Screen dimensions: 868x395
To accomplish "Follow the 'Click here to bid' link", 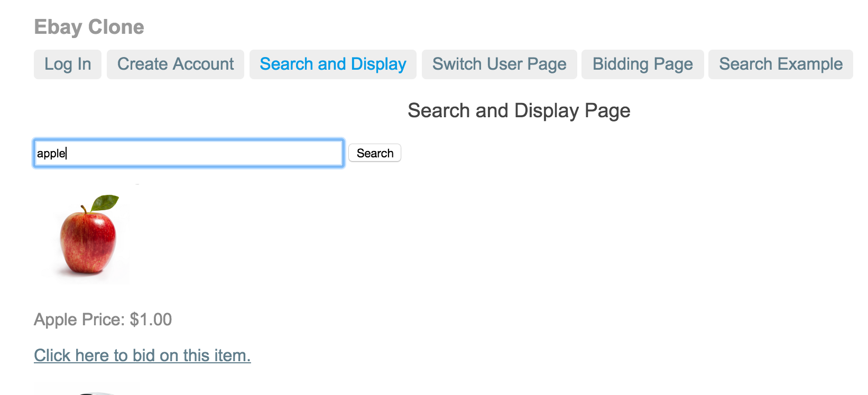I will (x=142, y=355).
